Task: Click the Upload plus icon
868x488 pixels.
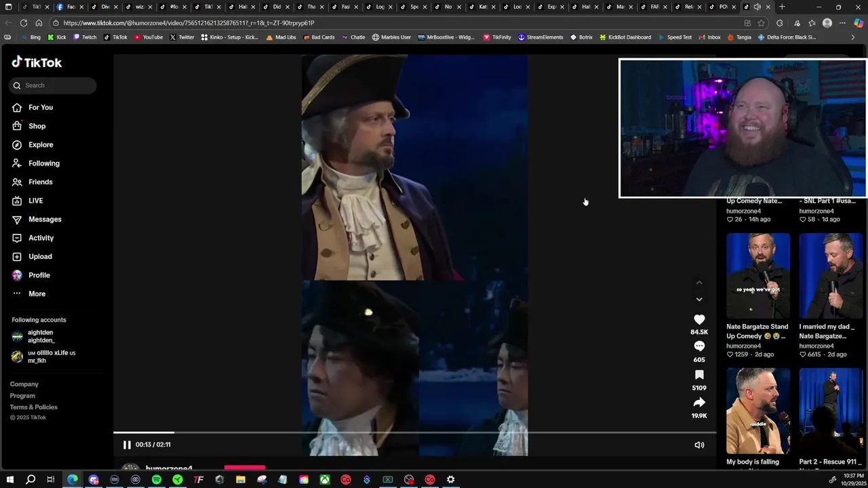Action: pos(17,256)
